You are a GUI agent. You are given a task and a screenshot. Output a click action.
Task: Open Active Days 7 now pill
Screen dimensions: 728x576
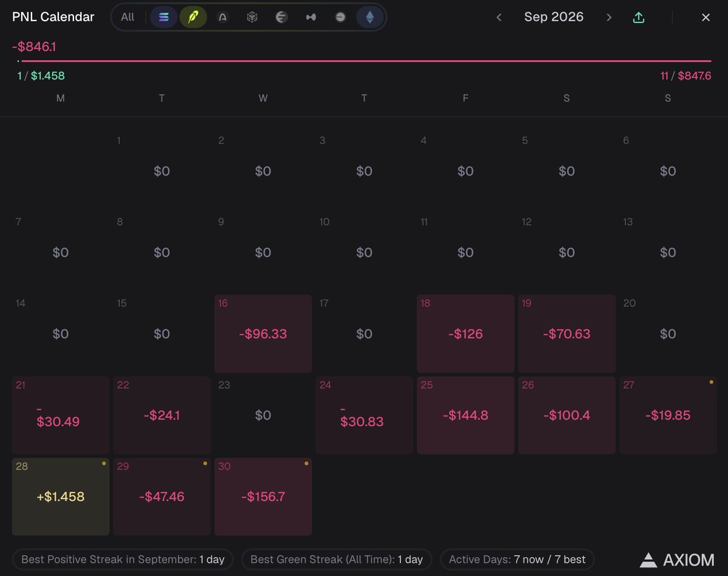click(x=517, y=559)
